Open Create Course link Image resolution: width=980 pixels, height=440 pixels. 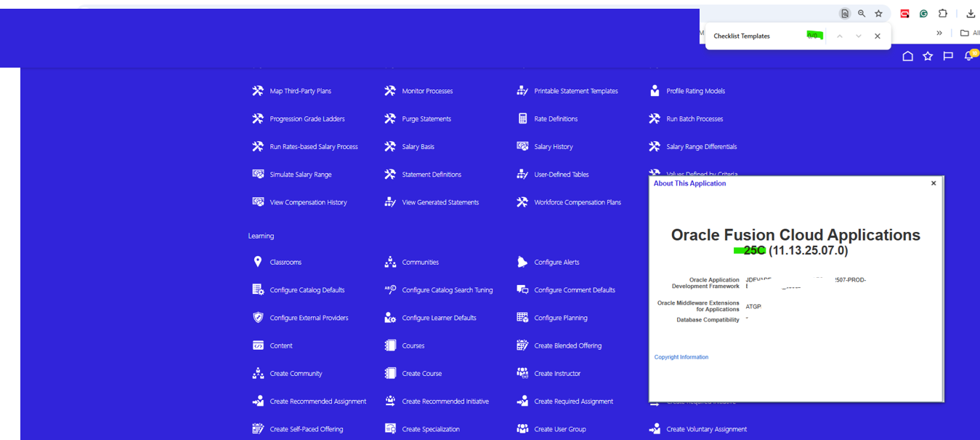click(x=422, y=374)
